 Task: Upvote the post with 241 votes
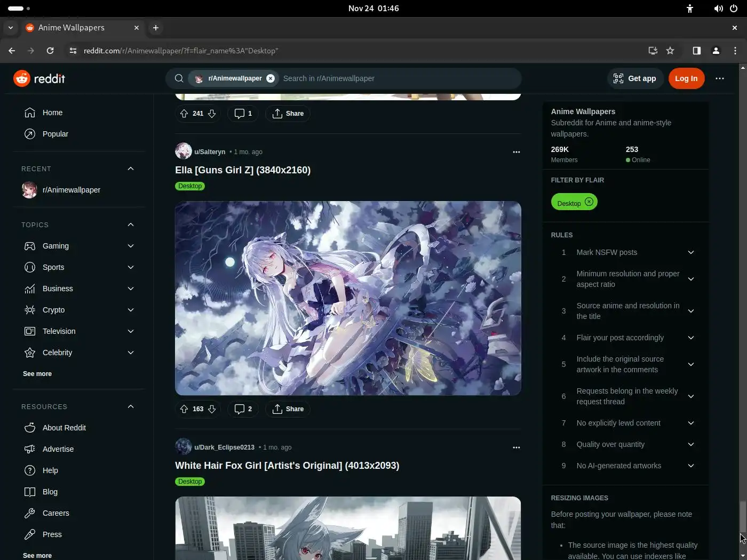tap(184, 114)
